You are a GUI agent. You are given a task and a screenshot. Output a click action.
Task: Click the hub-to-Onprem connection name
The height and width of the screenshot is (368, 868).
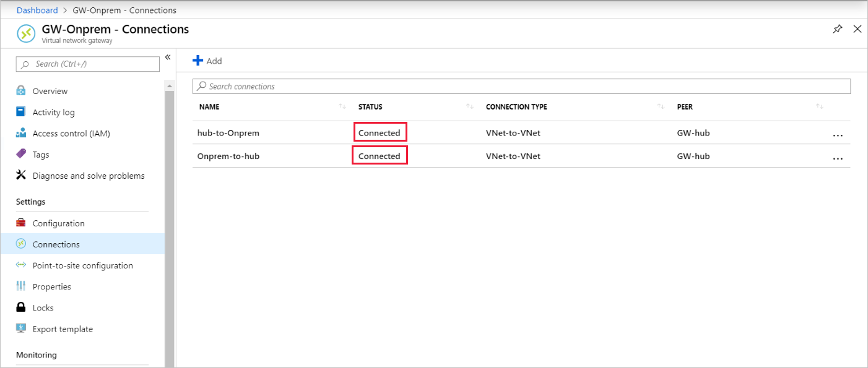tap(228, 133)
